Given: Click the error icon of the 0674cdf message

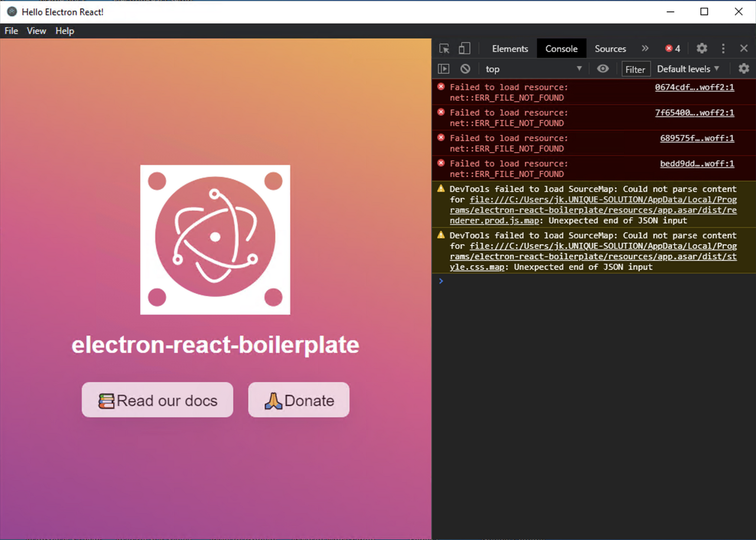Looking at the screenshot, I should click(x=441, y=87).
